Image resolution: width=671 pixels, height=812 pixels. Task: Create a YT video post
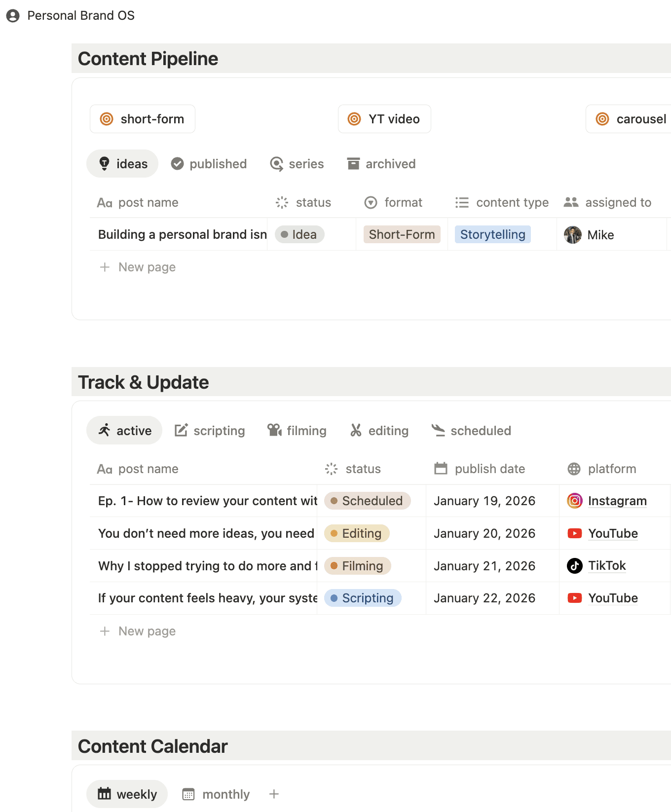pos(384,119)
